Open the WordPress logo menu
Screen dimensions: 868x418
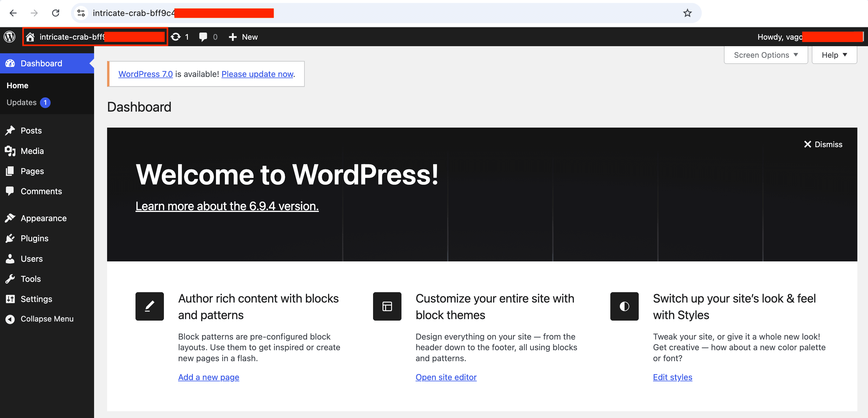(9, 37)
